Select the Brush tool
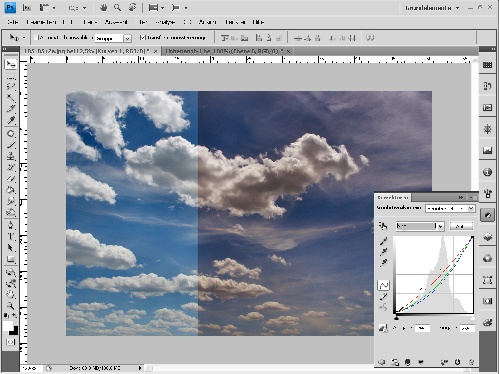Viewport: 499px width, 374px height. (x=11, y=145)
